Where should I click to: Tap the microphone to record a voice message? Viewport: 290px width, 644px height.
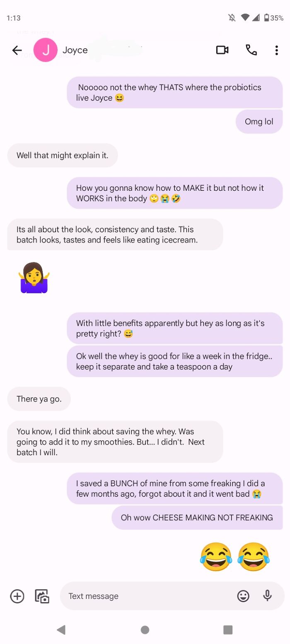(x=267, y=596)
